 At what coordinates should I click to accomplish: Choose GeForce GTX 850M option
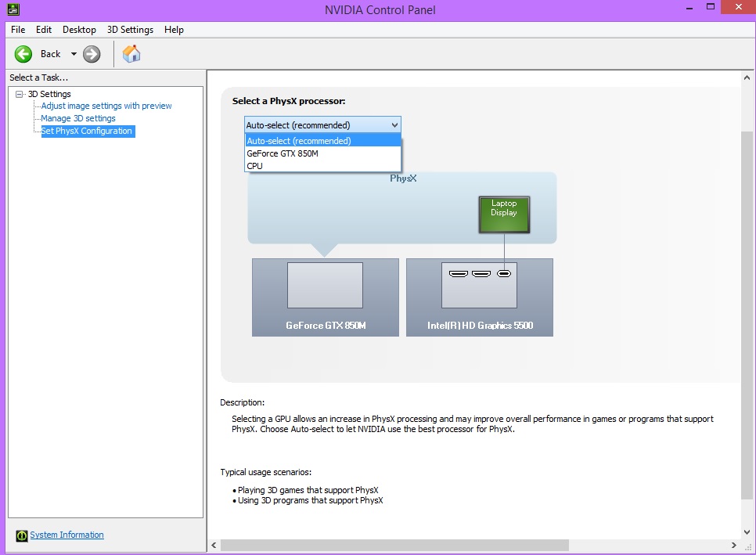pos(322,153)
